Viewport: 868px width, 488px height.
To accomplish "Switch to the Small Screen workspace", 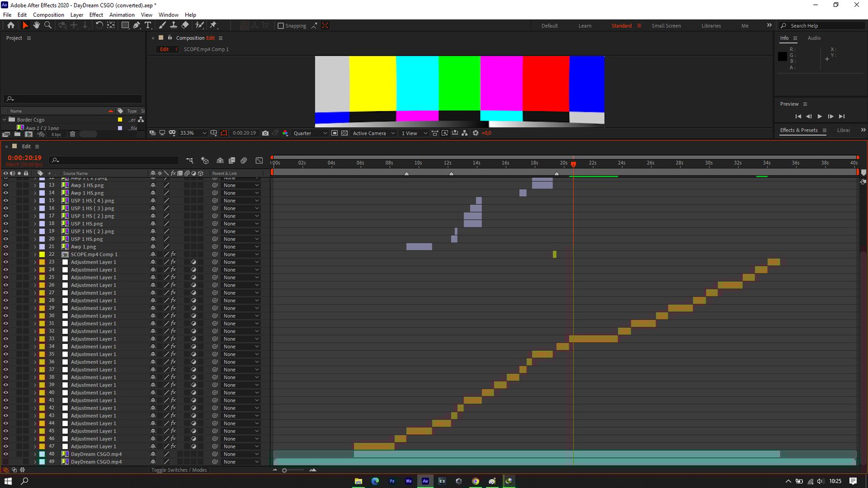I will 666,25.
